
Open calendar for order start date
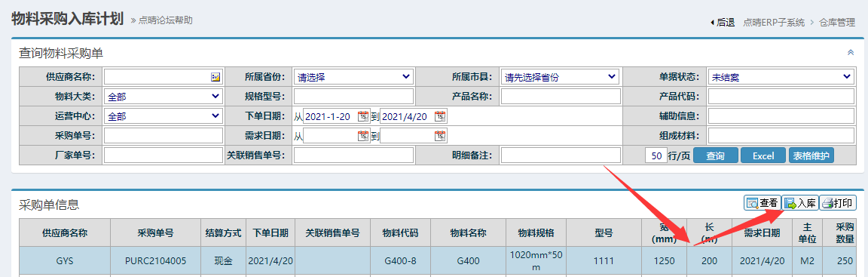tap(363, 116)
